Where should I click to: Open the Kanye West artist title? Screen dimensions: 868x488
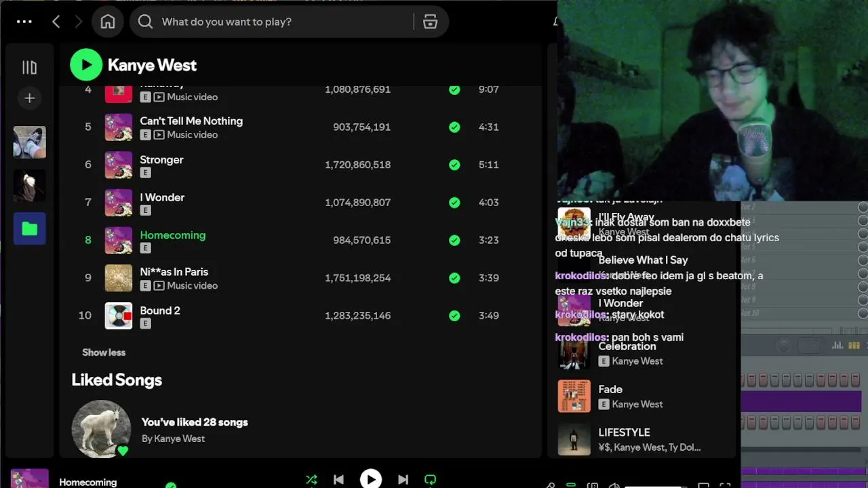pos(152,65)
